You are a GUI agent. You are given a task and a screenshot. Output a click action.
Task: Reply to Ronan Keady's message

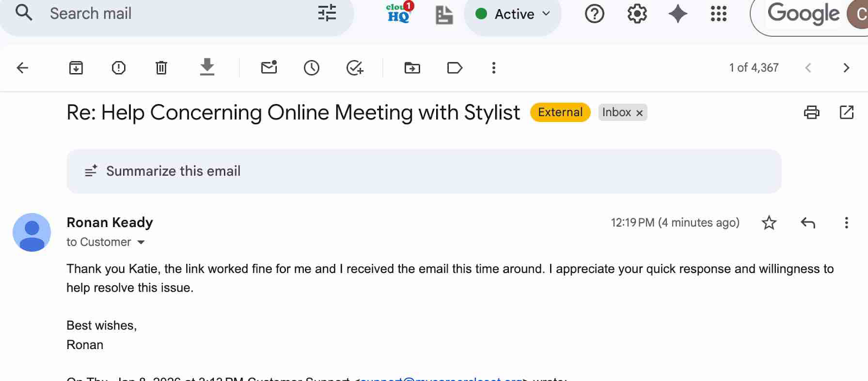tap(808, 223)
